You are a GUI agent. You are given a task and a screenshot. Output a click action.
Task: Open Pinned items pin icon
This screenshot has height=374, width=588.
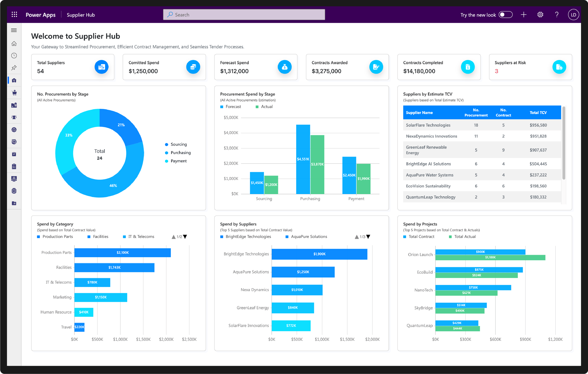[14, 68]
